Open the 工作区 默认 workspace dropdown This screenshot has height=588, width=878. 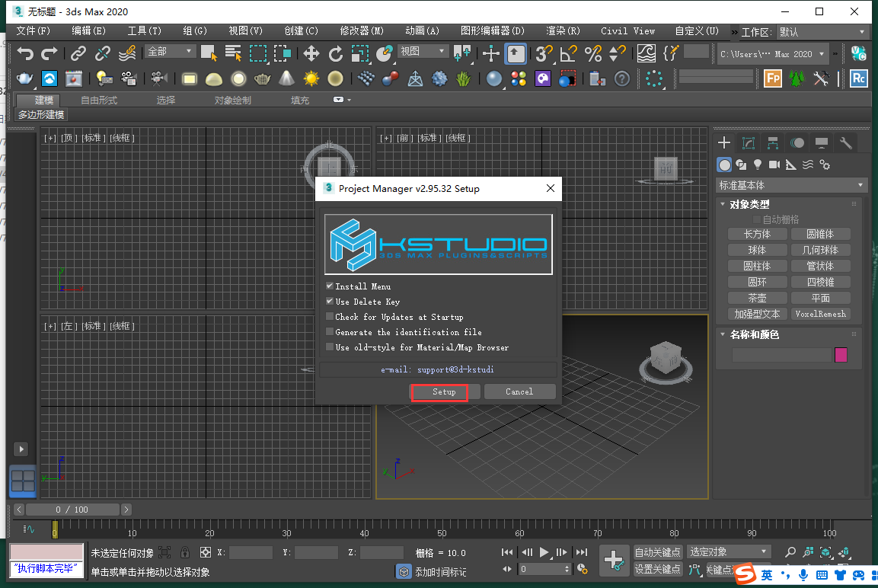pos(822,32)
